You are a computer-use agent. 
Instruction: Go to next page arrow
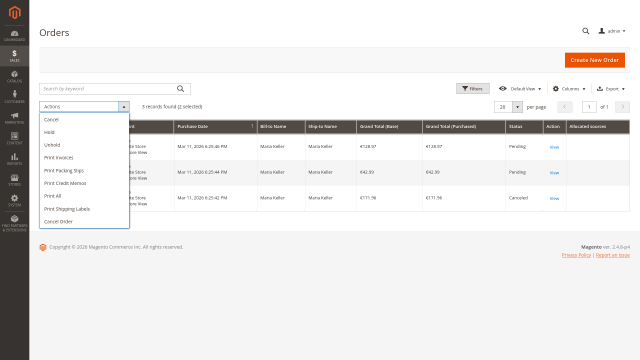coord(622,107)
